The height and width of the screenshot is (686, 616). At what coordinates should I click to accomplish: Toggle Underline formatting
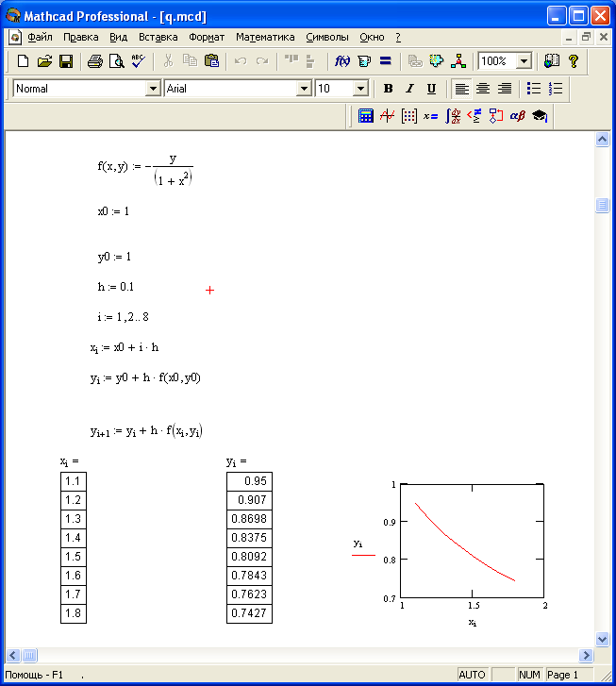click(431, 89)
